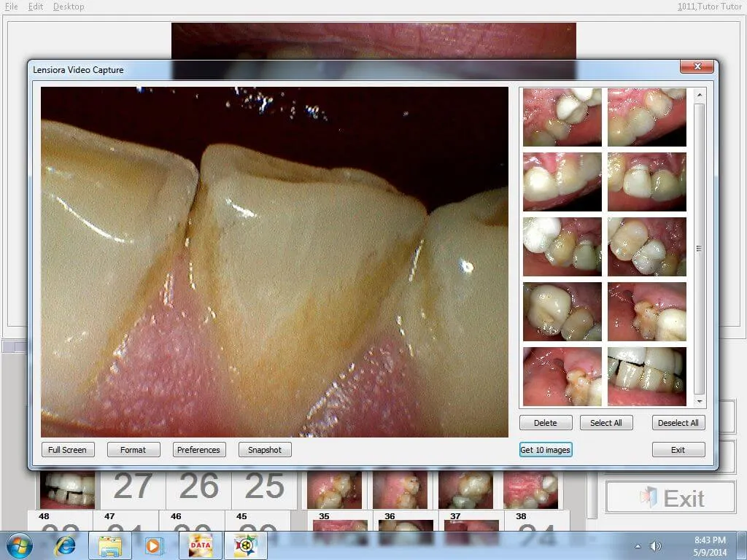This screenshot has height=560, width=747.
Task: Open the camera Preferences
Action: click(x=198, y=449)
